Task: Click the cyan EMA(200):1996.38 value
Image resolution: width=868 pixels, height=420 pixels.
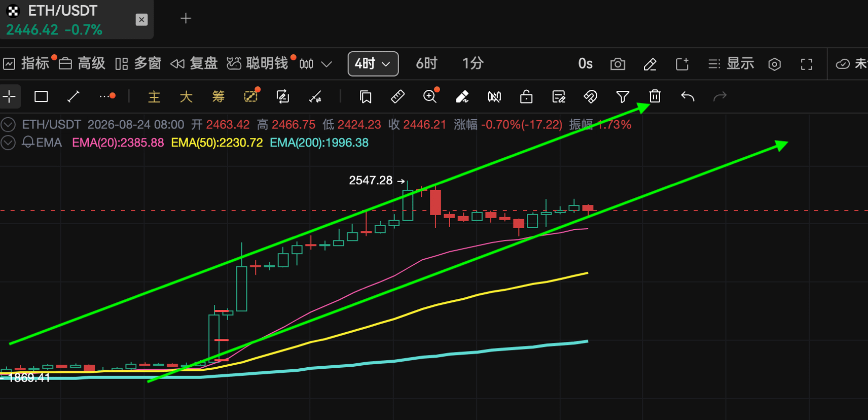Action: pyautogui.click(x=319, y=143)
